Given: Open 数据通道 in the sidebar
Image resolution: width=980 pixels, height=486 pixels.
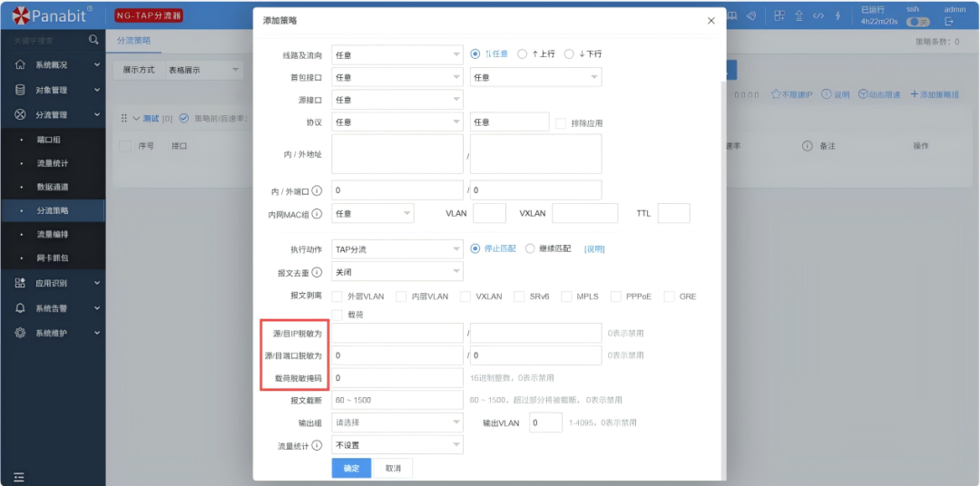Looking at the screenshot, I should (53, 187).
